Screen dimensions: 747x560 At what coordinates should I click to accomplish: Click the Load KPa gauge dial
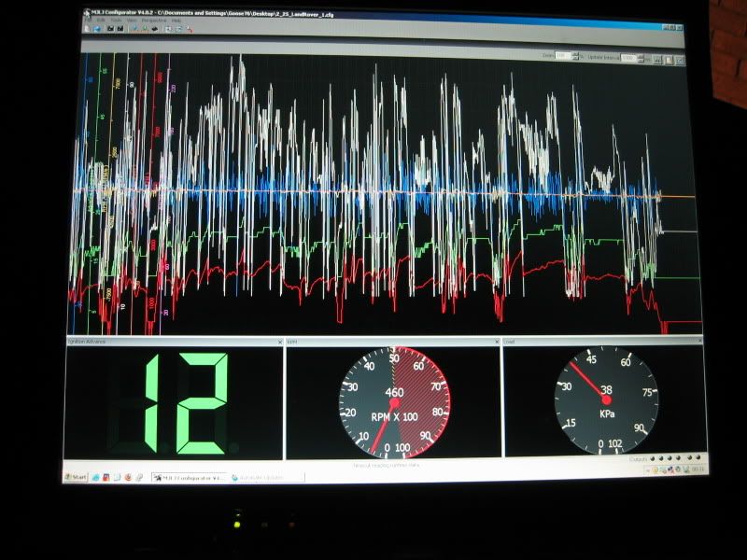[606, 399]
